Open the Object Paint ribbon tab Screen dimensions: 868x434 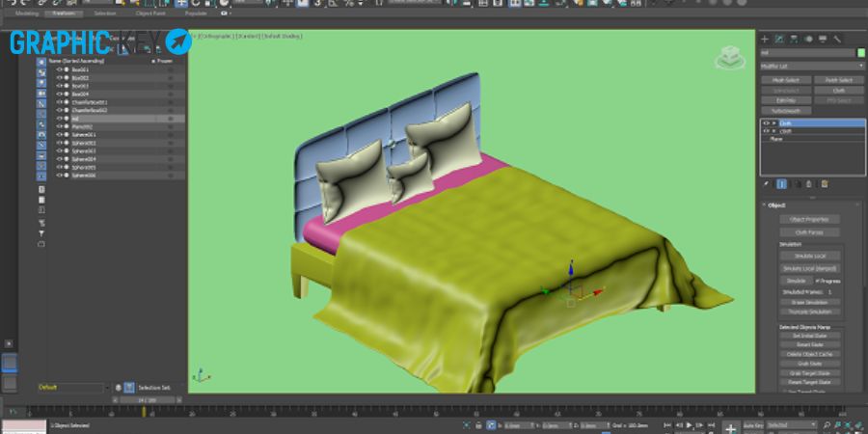pyautogui.click(x=150, y=13)
